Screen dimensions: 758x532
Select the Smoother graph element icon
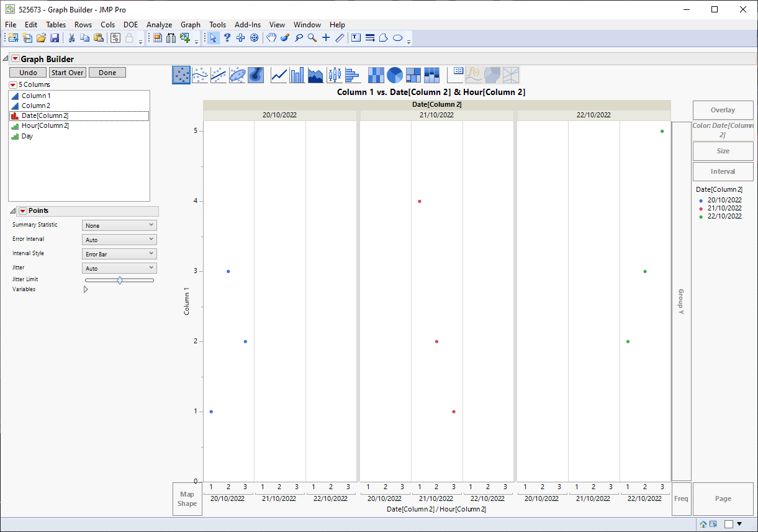click(x=200, y=75)
